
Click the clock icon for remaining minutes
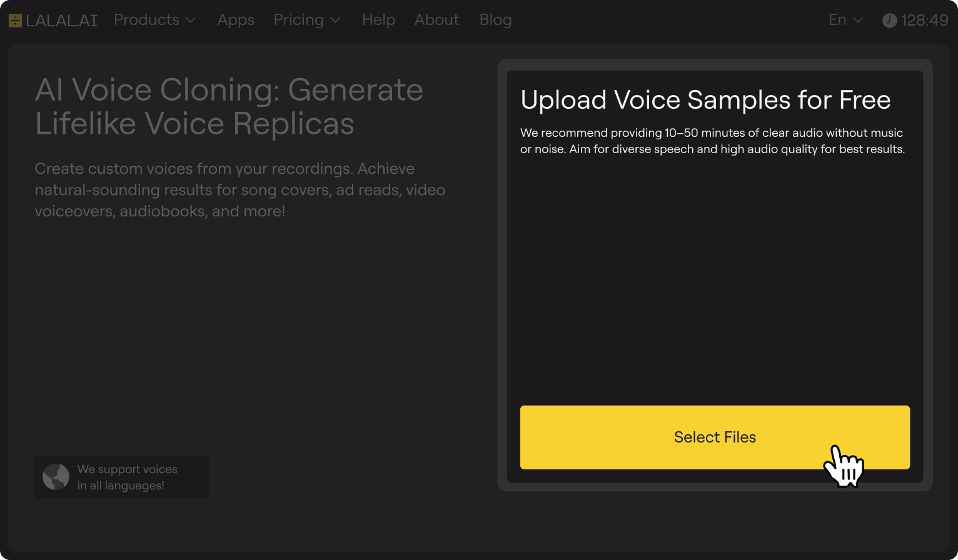click(889, 21)
